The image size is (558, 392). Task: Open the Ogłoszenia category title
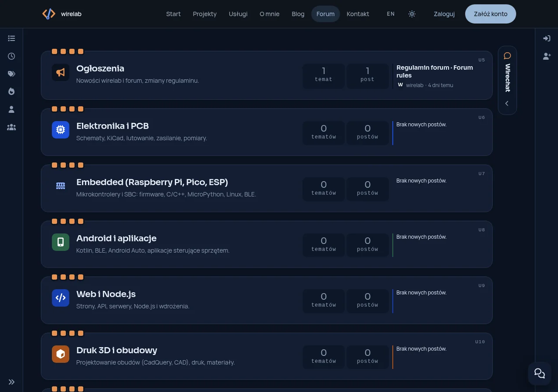pos(100,68)
